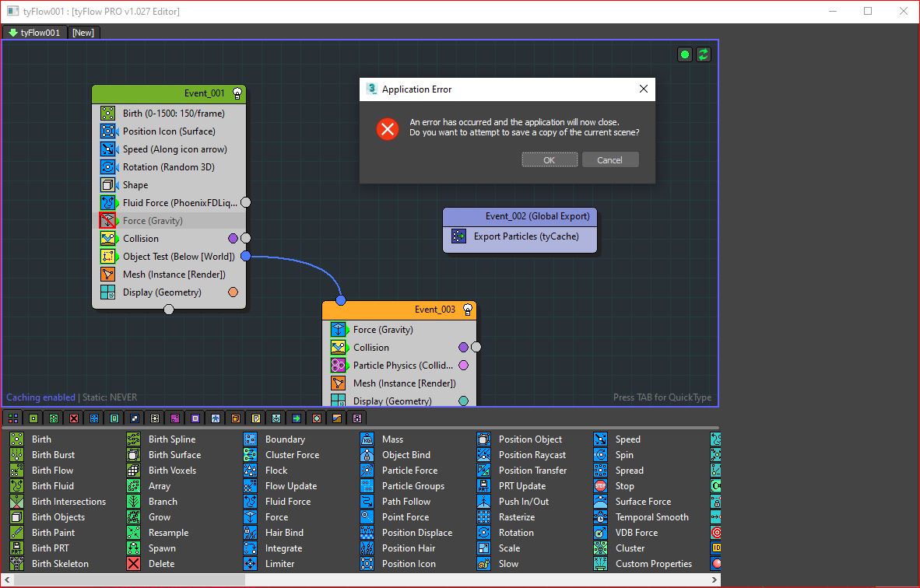Click the purple circle on Particle Physics row
920x588 pixels.
click(464, 366)
